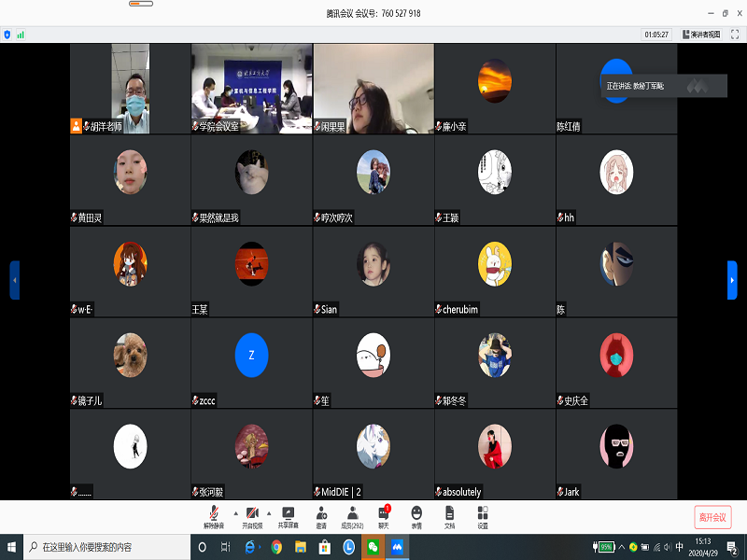Toggle the Chinese input method indicator
This screenshot has height=560, width=747.
click(679, 547)
